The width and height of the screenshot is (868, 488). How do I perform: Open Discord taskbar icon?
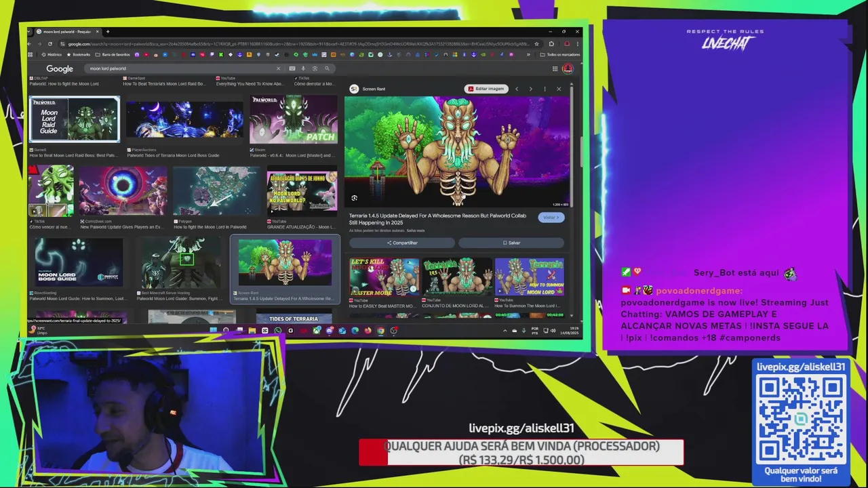click(x=329, y=331)
